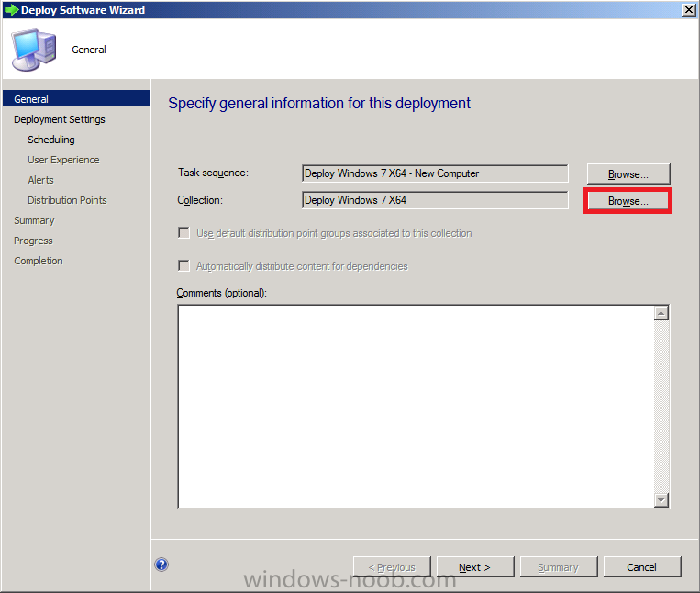Check Automatically distribute content for dependencies
The image size is (700, 593).
click(183, 266)
